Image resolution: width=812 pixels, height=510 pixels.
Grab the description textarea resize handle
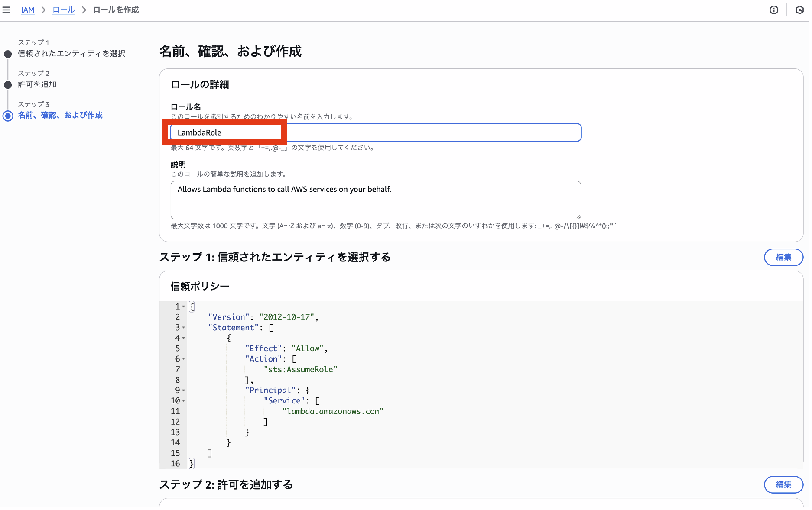578,216
